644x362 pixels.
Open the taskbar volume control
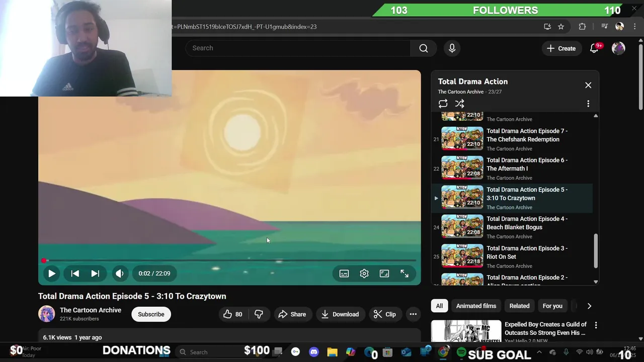pyautogui.click(x=589, y=352)
